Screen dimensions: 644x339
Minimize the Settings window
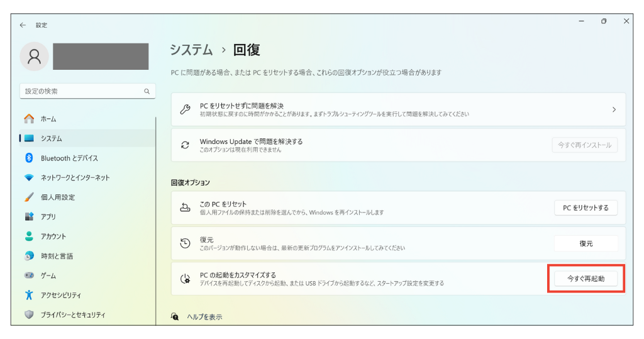click(581, 21)
